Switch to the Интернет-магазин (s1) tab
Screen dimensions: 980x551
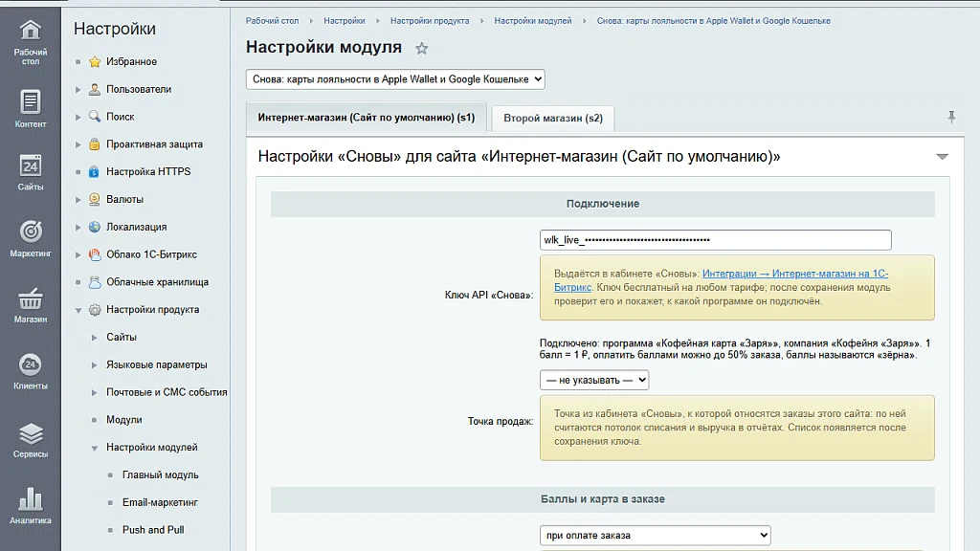click(x=367, y=118)
